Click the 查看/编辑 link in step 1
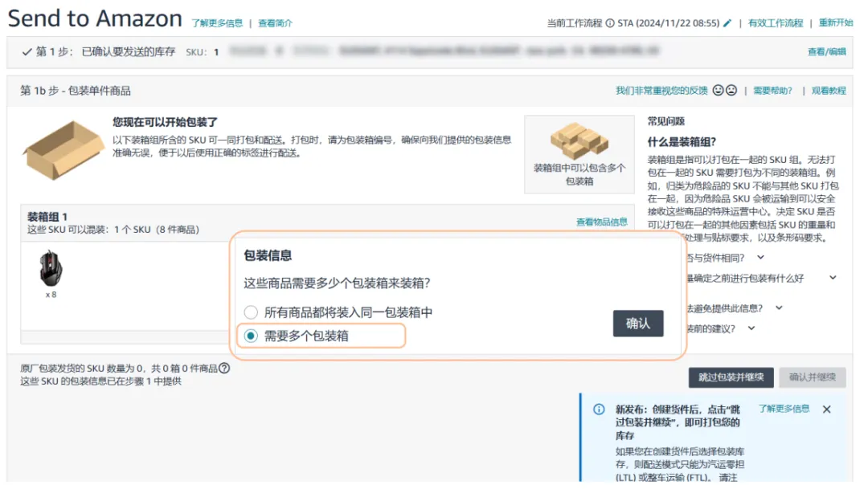Viewport: 868px width, 489px height. (826, 51)
